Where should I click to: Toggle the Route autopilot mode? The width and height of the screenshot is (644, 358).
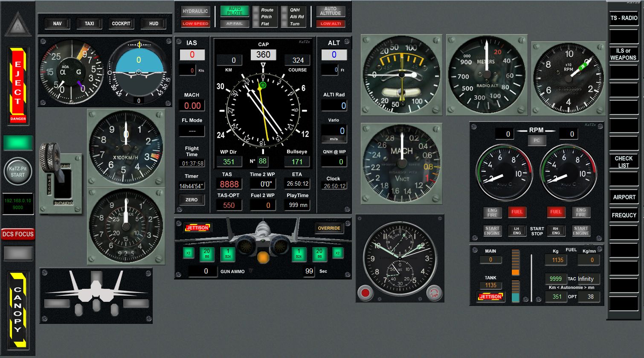[x=257, y=10]
